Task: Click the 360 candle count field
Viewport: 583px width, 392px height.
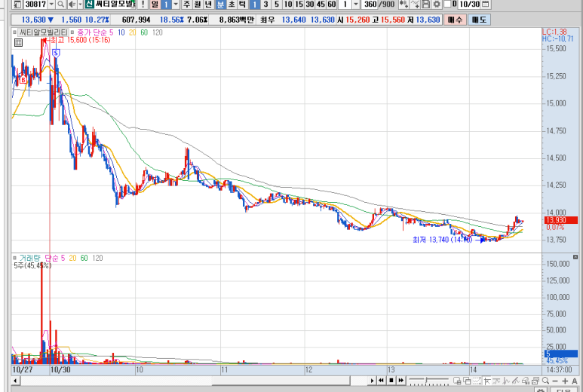Action: [370, 4]
